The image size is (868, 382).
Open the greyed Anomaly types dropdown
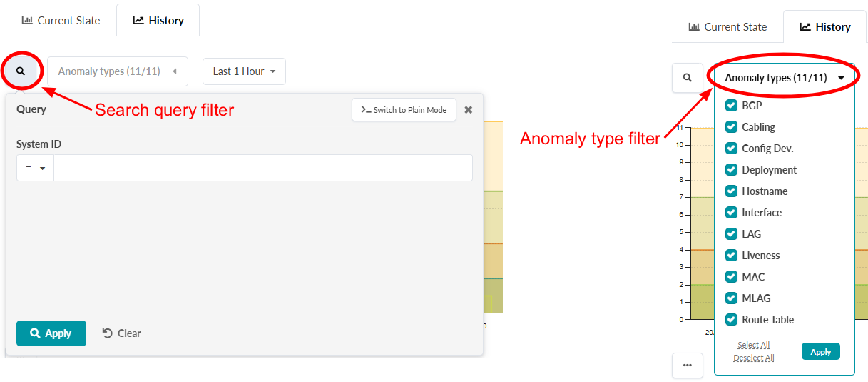coord(118,71)
